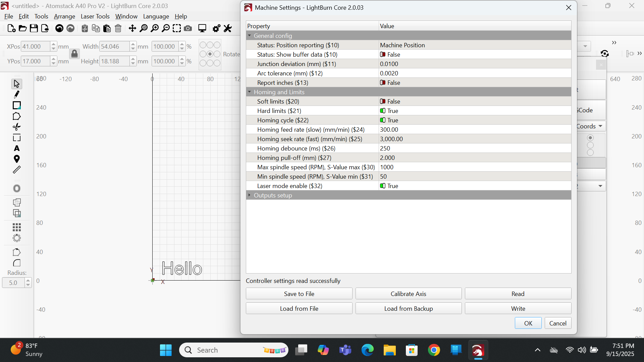Collapse the Homing and Limits section
The width and height of the screenshot is (644, 362).
tap(249, 92)
